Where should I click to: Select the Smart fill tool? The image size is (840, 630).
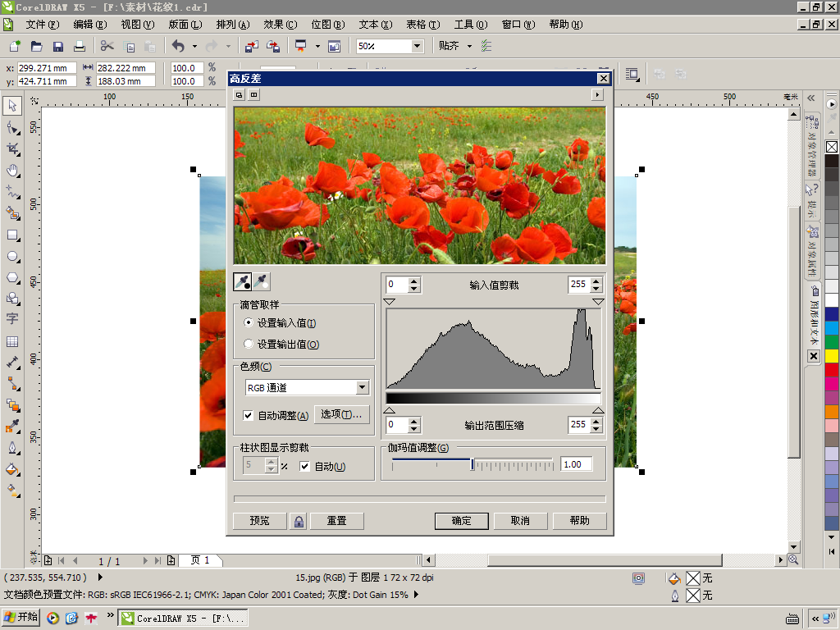point(12,213)
